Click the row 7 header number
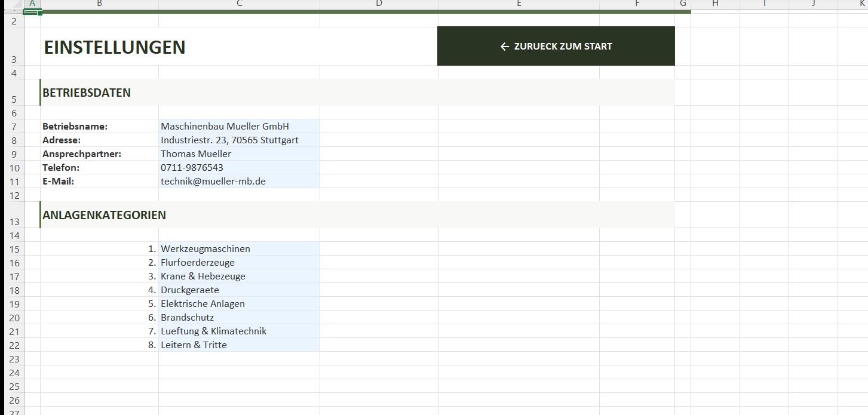 tap(14, 126)
